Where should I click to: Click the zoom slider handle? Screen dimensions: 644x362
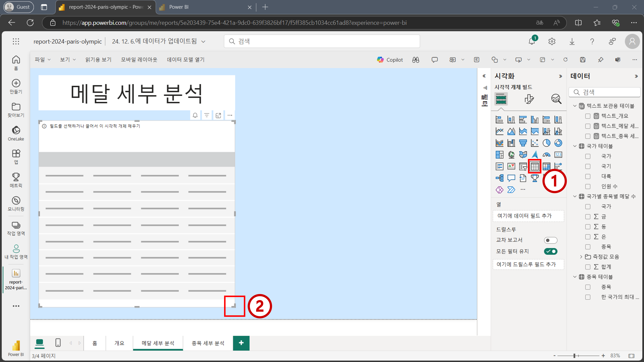coord(574,356)
